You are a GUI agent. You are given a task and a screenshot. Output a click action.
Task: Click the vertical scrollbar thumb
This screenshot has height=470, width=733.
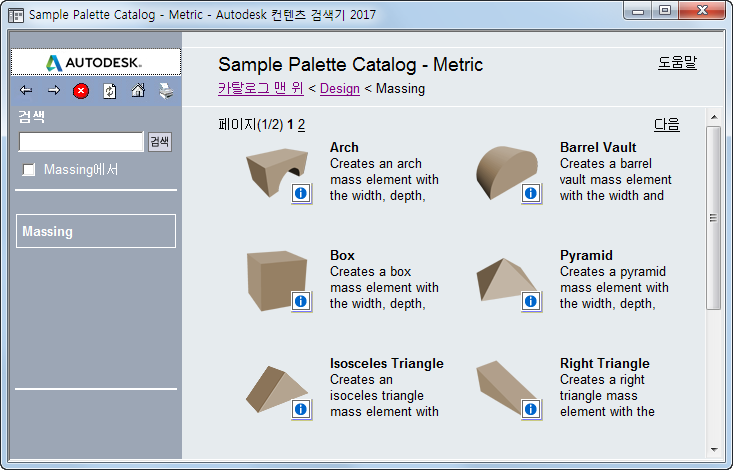713,218
